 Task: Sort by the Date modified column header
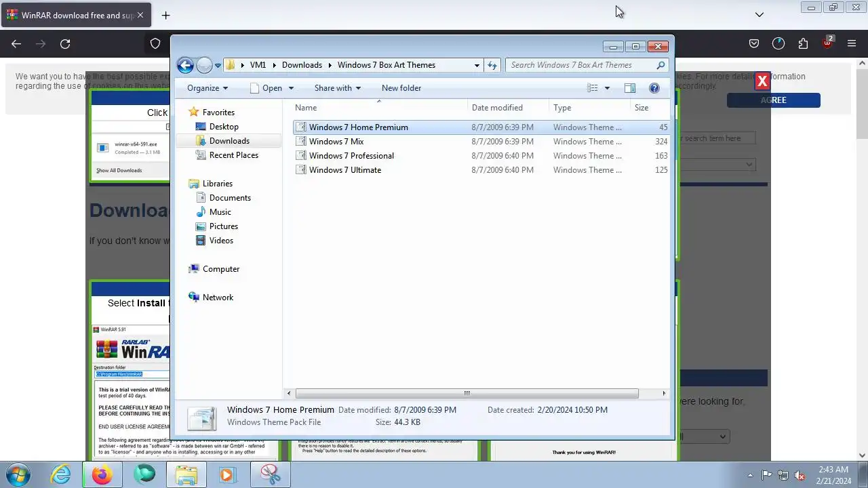pyautogui.click(x=508, y=108)
